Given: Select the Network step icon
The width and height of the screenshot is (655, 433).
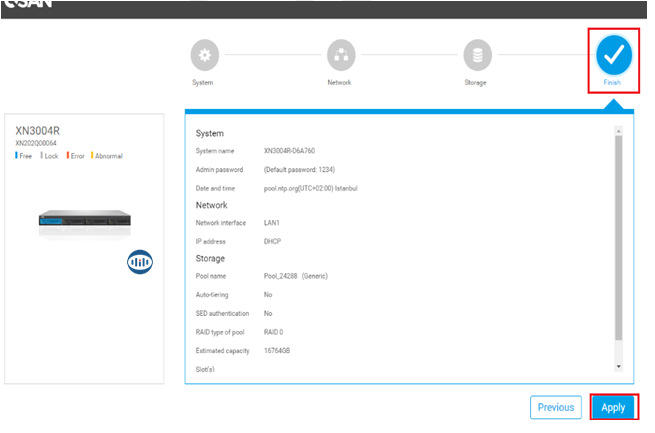Looking at the screenshot, I should pyautogui.click(x=340, y=56).
